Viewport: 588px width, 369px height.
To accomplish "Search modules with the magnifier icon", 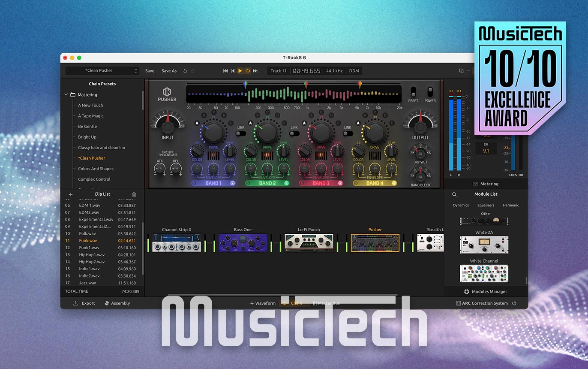I will (454, 194).
